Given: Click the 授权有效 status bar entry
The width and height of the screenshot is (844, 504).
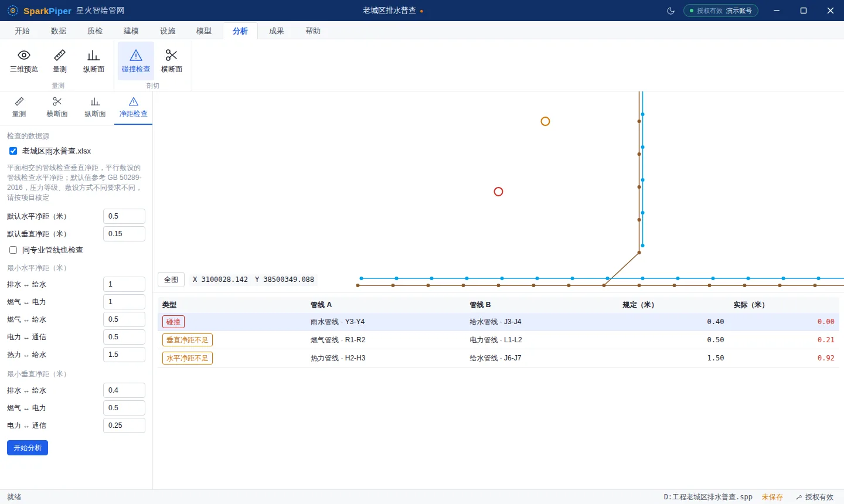Looking at the screenshot, I should 815,497.
